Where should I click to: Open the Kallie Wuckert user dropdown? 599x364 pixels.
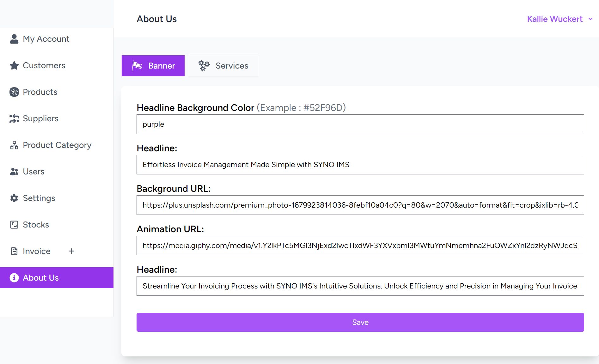[554, 19]
